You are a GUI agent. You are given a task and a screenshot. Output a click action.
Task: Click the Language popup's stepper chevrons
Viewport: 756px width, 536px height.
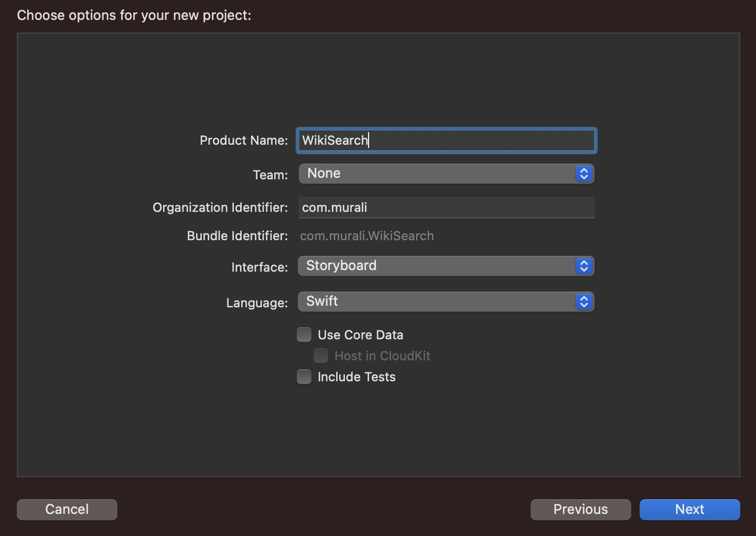[x=584, y=302]
